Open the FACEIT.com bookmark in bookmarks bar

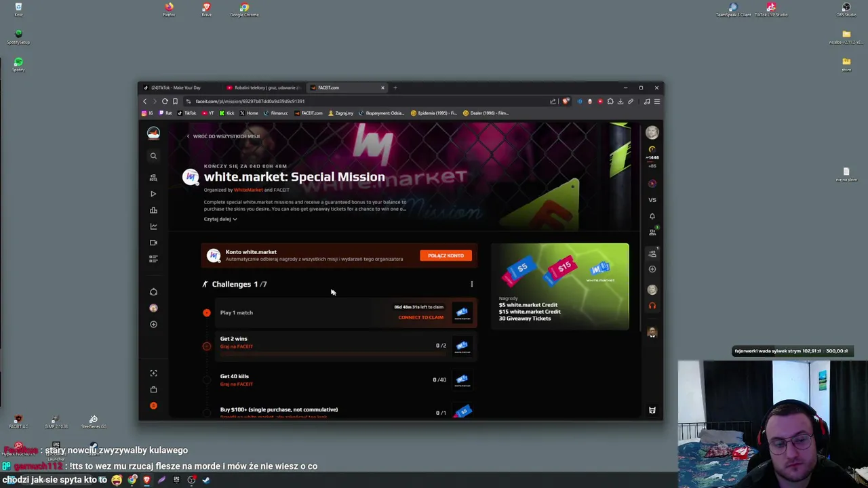[309, 113]
